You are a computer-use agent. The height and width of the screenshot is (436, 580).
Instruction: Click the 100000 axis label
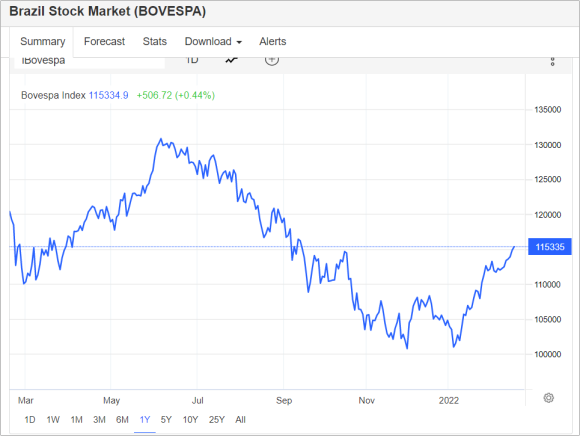(x=547, y=354)
